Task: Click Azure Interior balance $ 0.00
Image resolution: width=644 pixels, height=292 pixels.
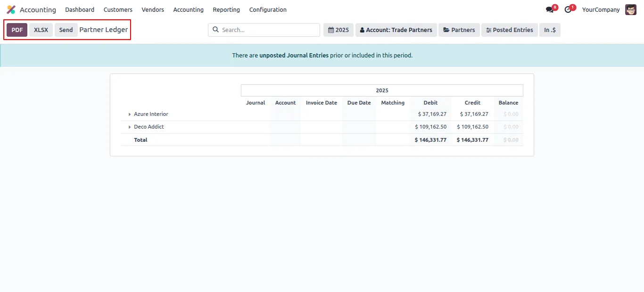Action: [x=511, y=114]
